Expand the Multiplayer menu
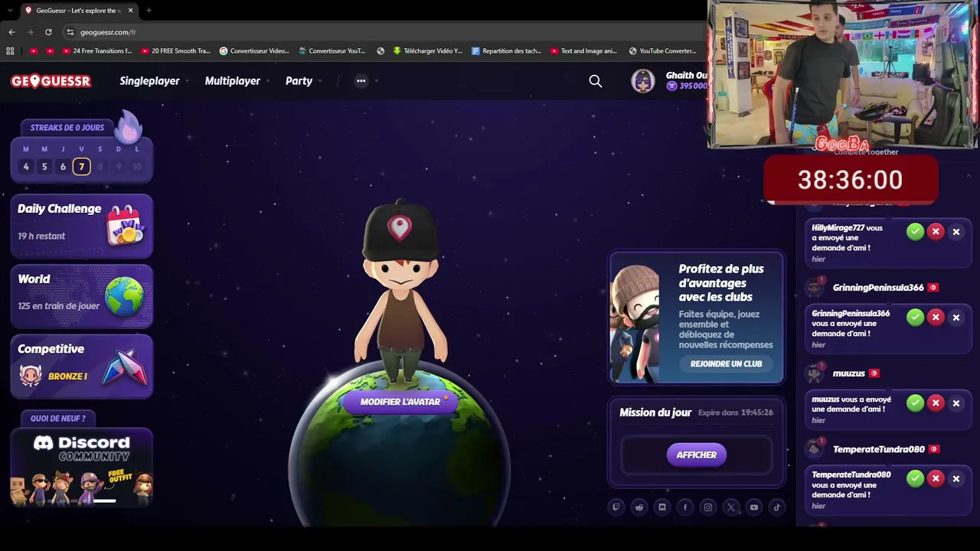The height and width of the screenshot is (551, 980). tap(237, 81)
